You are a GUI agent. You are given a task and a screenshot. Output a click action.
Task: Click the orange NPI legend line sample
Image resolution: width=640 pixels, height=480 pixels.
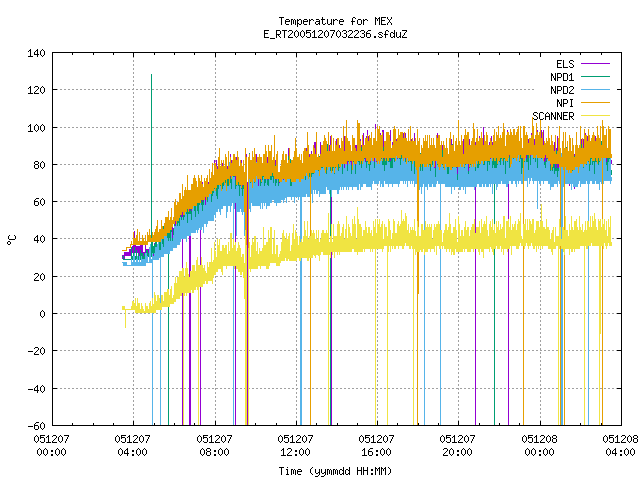596,103
